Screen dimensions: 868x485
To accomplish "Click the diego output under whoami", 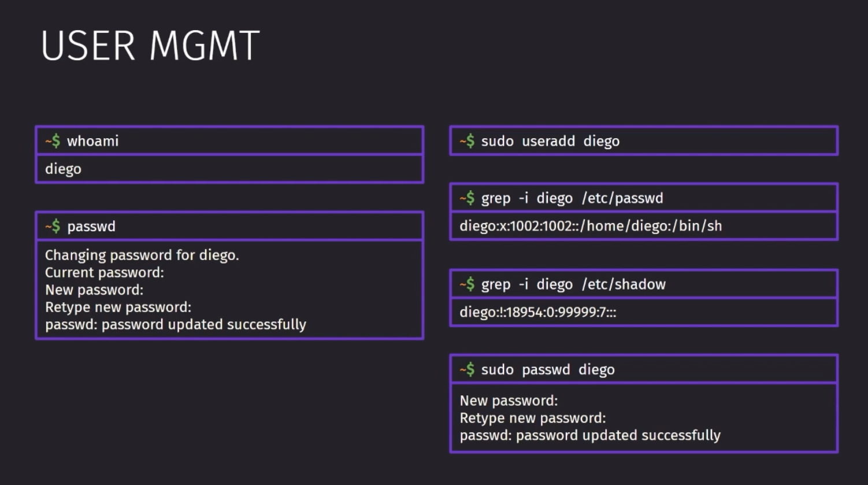I will pyautogui.click(x=63, y=169).
